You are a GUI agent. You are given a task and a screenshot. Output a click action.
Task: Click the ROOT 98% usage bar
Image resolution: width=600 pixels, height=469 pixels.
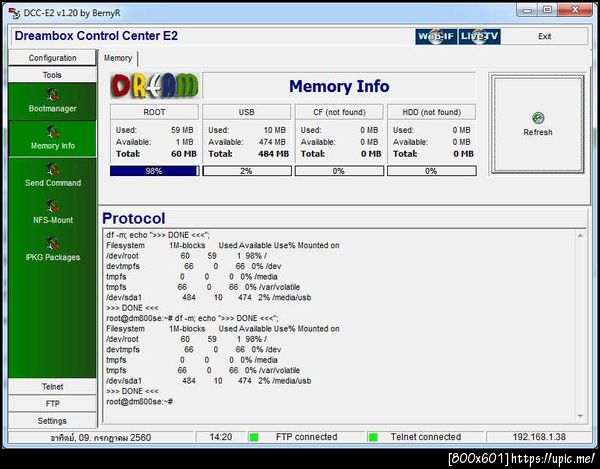coord(154,171)
